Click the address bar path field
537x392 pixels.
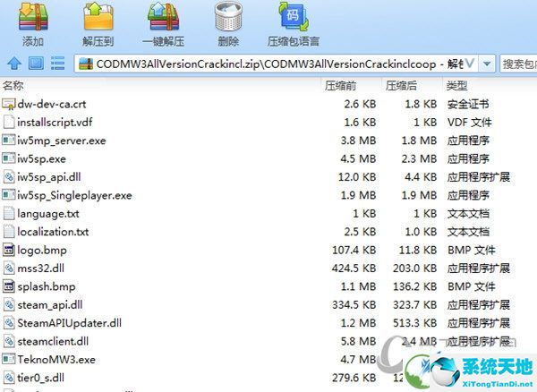point(277,64)
